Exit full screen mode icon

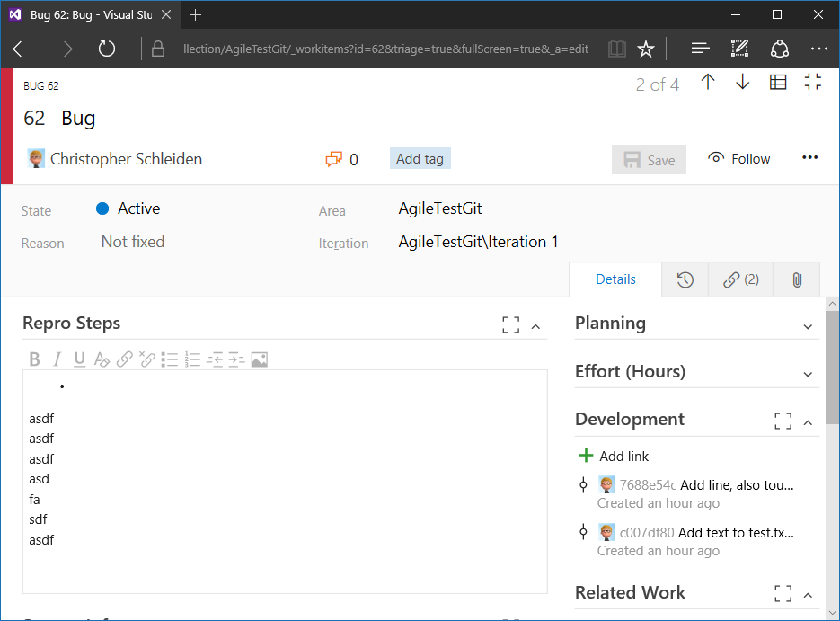click(813, 82)
